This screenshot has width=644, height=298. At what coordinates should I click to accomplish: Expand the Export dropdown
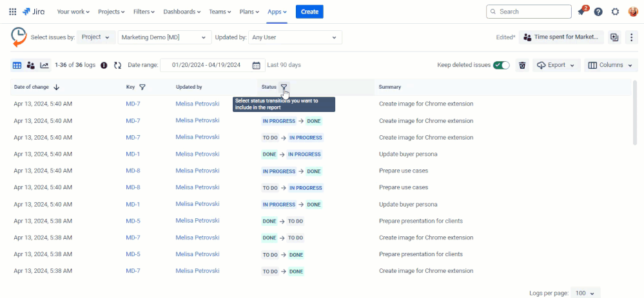(555, 65)
